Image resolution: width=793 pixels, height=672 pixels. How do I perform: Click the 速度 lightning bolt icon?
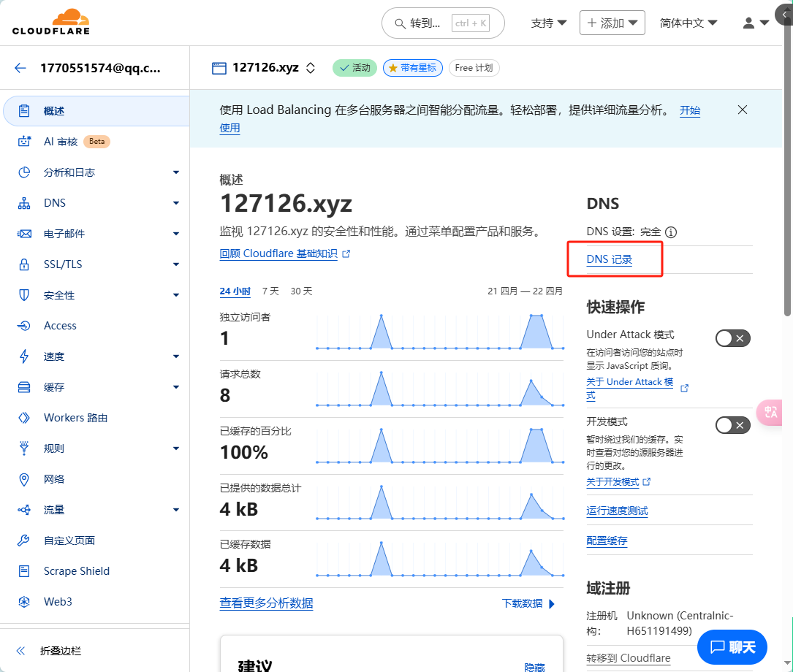24,356
